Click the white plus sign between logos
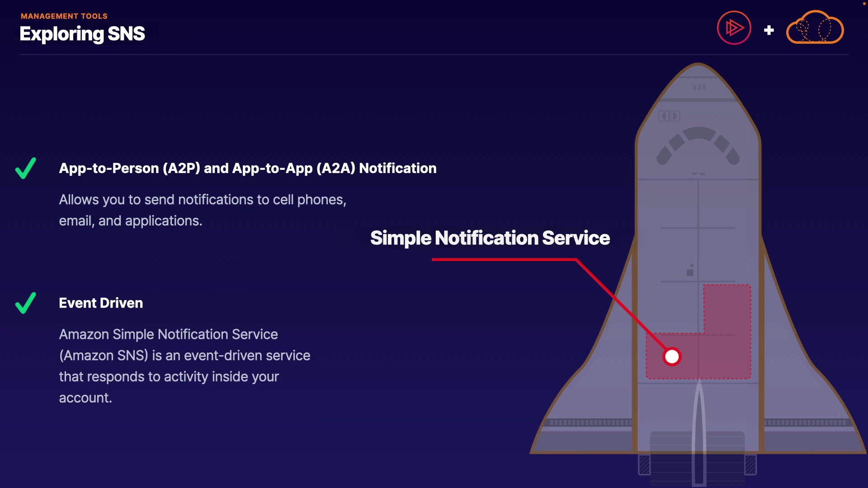Screen dimensions: 868x488 coord(769,30)
